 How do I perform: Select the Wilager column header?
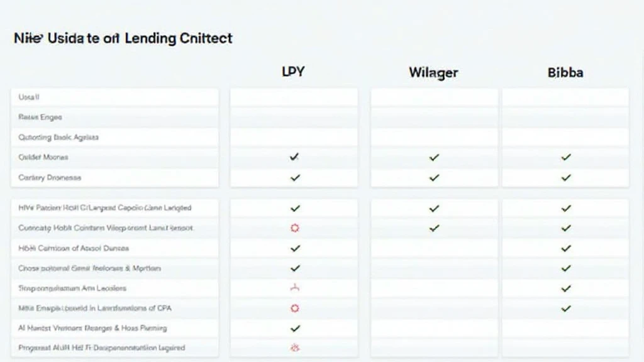(x=433, y=73)
